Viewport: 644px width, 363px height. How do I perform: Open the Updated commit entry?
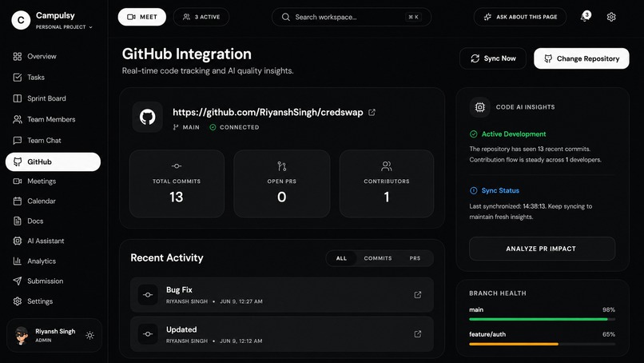tap(282, 334)
